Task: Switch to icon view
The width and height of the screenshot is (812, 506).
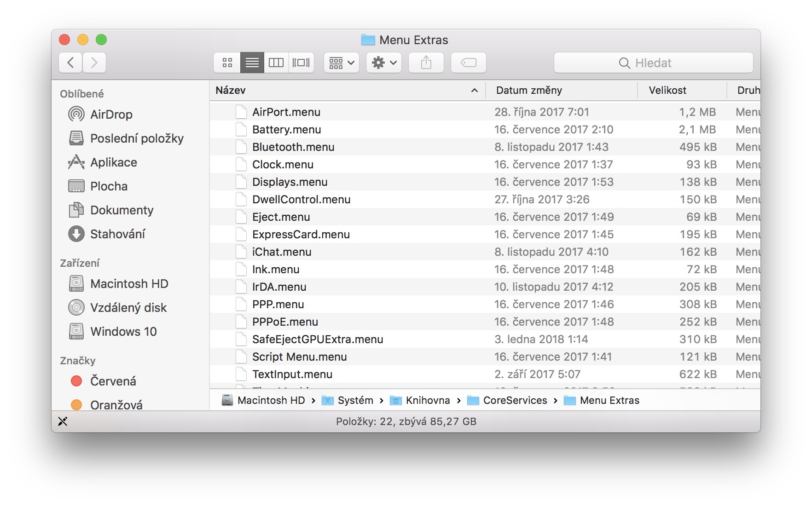Action: 227,63
